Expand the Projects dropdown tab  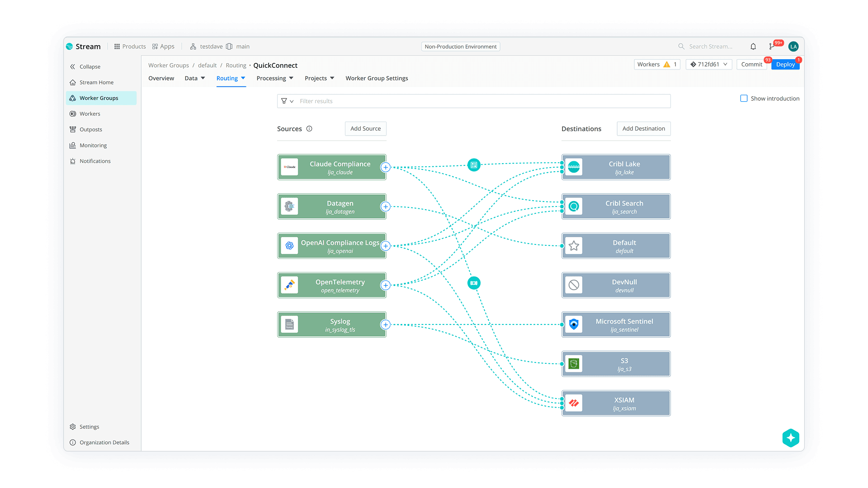pyautogui.click(x=320, y=79)
